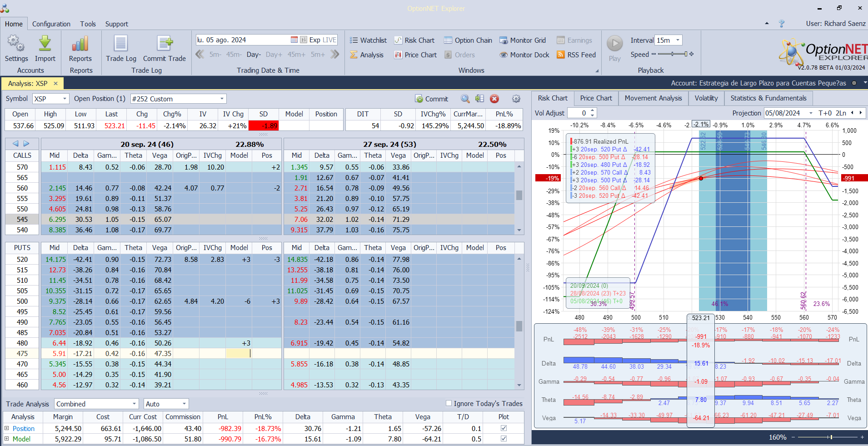Toggle Plot checkbox for Position row
This screenshot has width=868, height=446.
pyautogui.click(x=504, y=428)
